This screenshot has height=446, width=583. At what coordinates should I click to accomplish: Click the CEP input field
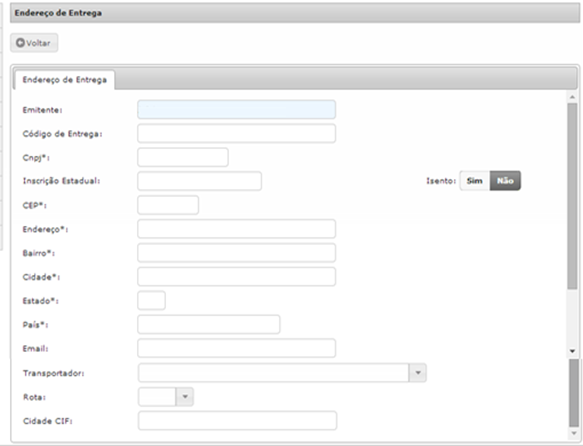point(168,205)
